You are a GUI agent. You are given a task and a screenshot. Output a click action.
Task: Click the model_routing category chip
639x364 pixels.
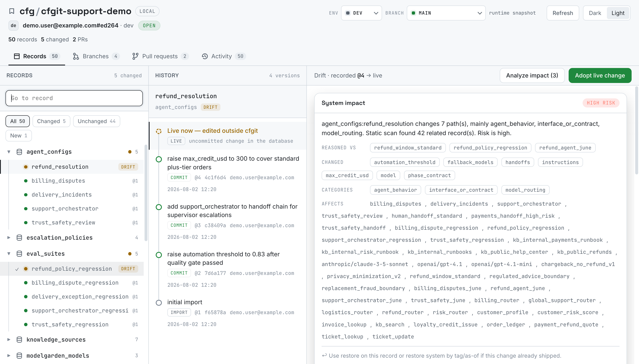coord(525,190)
